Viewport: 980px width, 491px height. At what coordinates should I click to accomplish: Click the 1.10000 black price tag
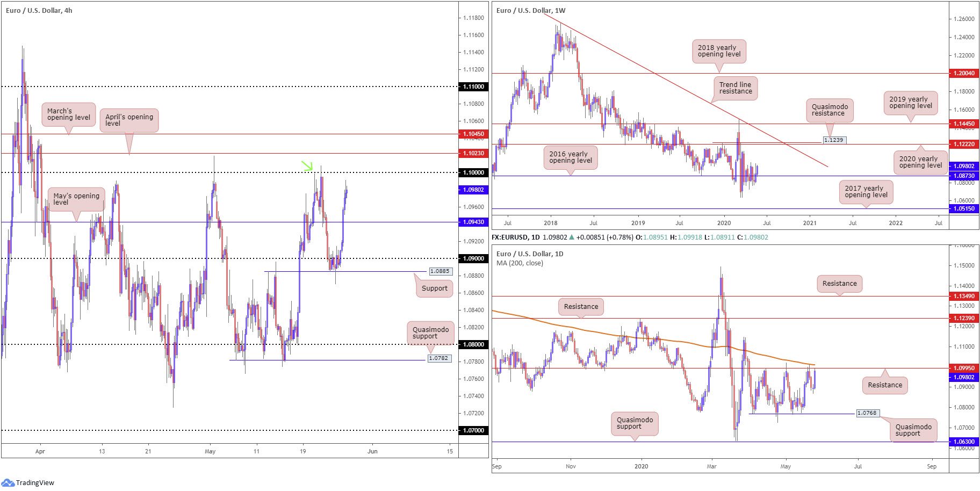click(x=473, y=172)
